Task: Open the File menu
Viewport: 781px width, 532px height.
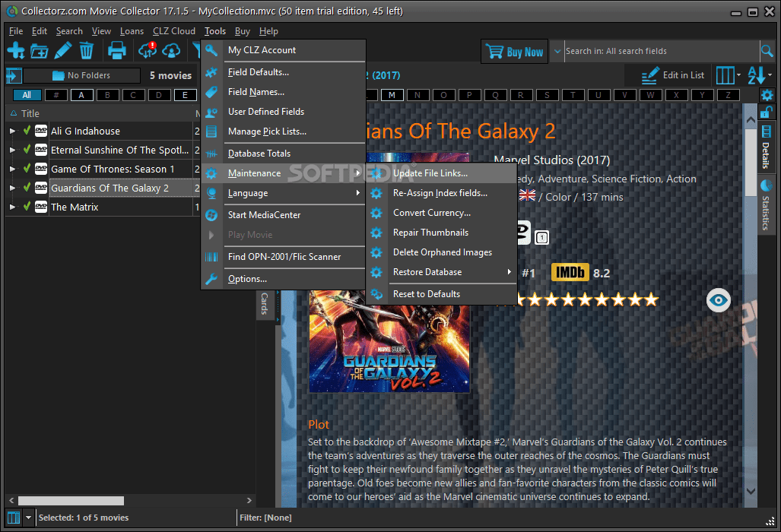Action: tap(16, 31)
